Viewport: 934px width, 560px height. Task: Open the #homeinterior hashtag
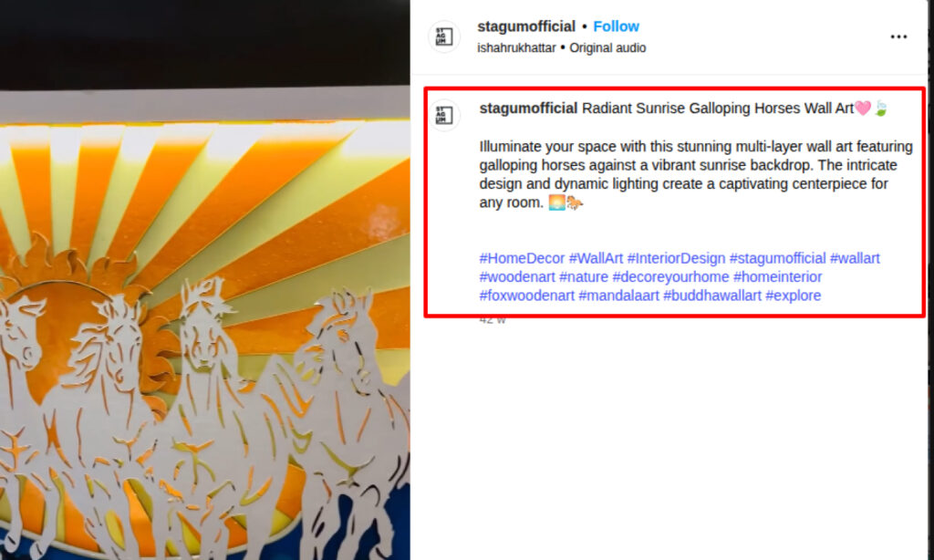[x=777, y=277]
